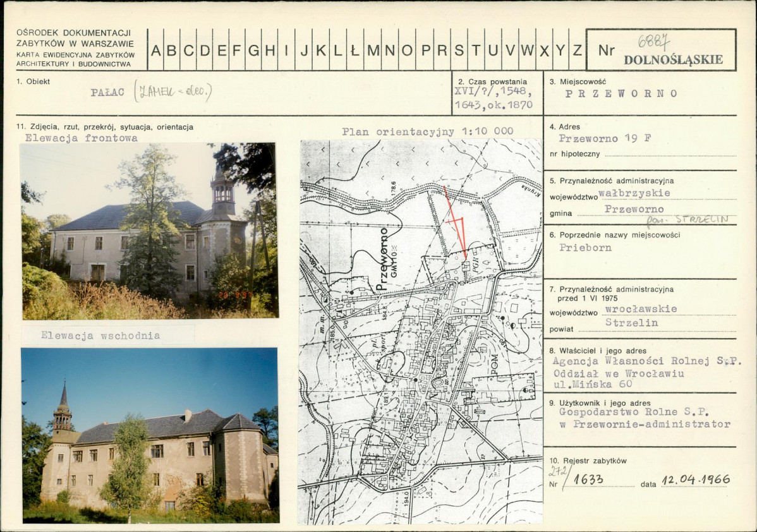Select the owner entry 'Agencja Własności Rolnej'
757x532 pixels.
647,361
